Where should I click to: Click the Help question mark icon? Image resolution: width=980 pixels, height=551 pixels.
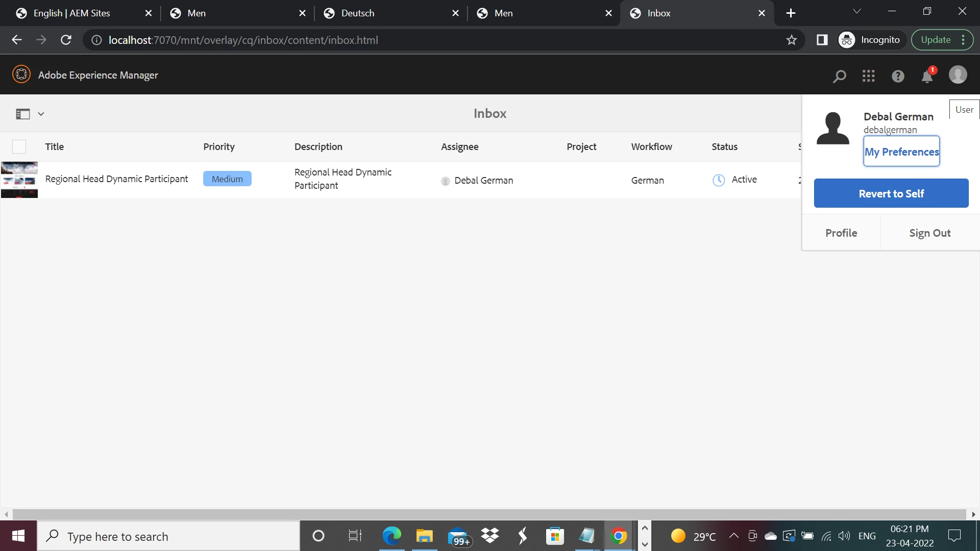click(898, 76)
